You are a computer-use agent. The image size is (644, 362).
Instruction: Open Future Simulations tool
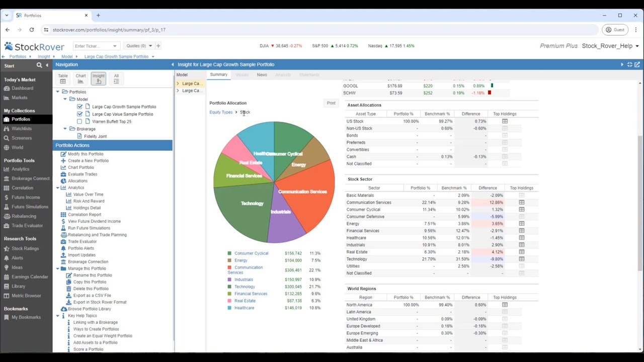click(x=30, y=207)
